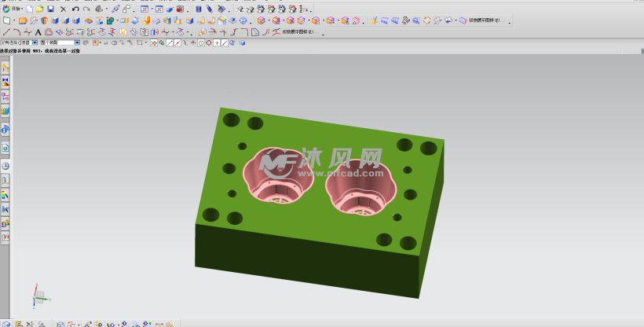Screen dimensions: 644x327
Task: Select the Line sketch tool
Action: [6, 32]
